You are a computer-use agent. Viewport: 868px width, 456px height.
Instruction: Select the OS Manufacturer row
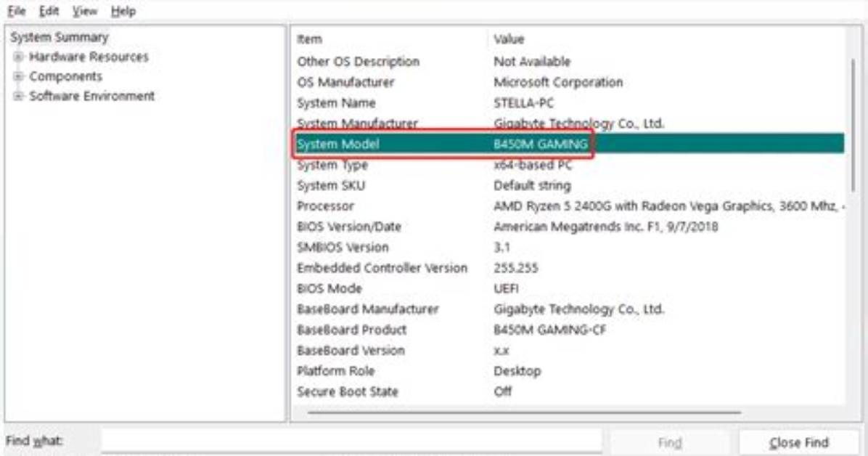570,82
